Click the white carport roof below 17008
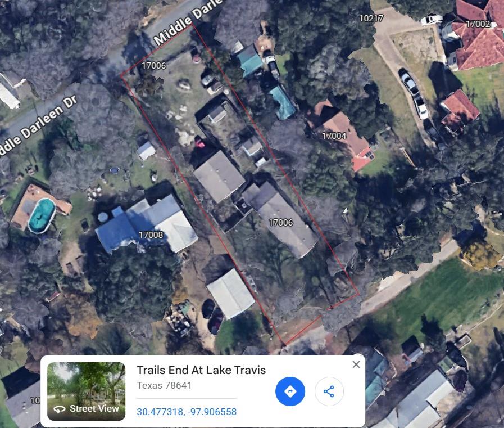The width and height of the screenshot is (504, 428). [x=231, y=294]
